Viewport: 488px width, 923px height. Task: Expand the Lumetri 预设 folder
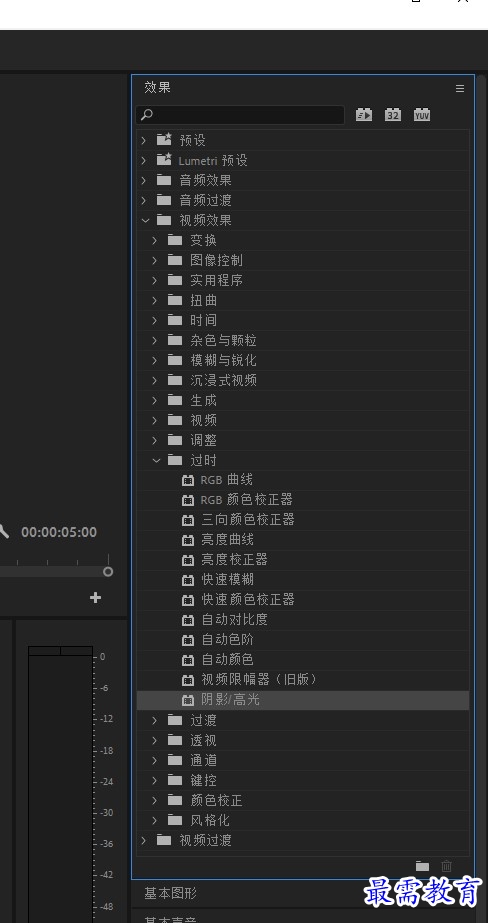tap(144, 160)
